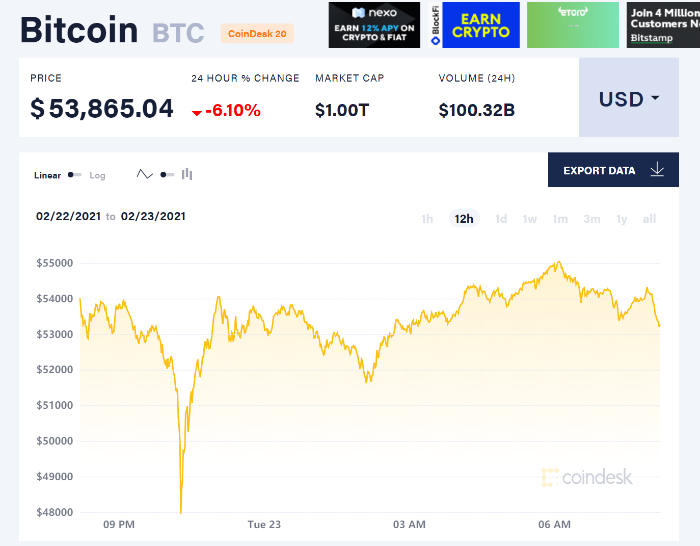Select the candlestick bar chart icon
The image size is (700, 546).
187,174
